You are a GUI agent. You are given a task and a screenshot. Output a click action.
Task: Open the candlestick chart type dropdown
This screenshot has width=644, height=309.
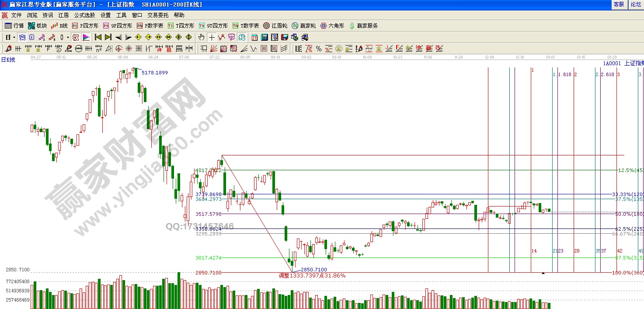(68, 37)
